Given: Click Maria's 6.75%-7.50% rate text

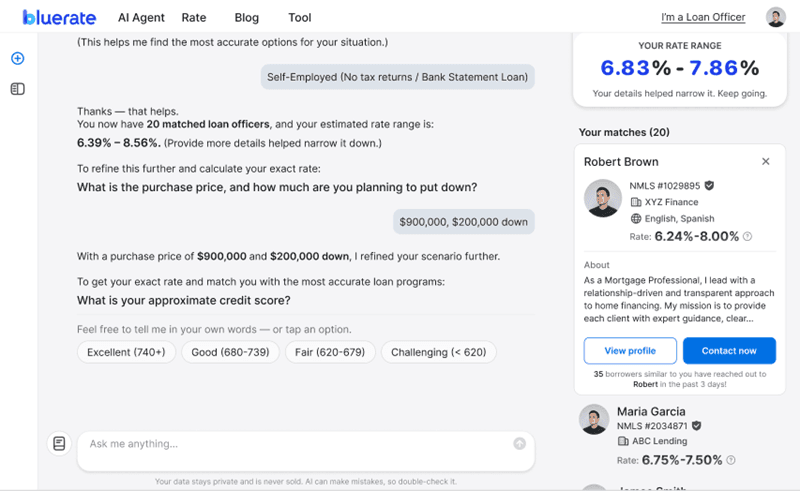Looking at the screenshot, I should [x=682, y=460].
